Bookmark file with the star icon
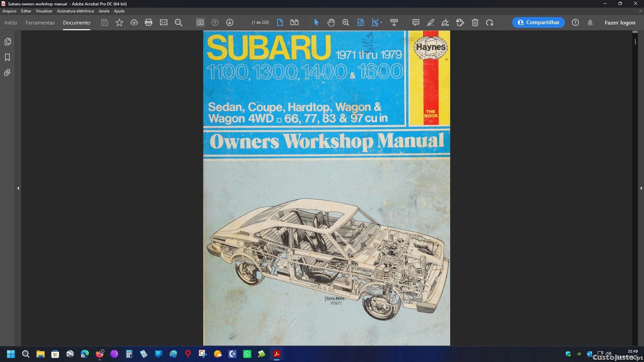The height and width of the screenshot is (362, 644). coord(119,22)
